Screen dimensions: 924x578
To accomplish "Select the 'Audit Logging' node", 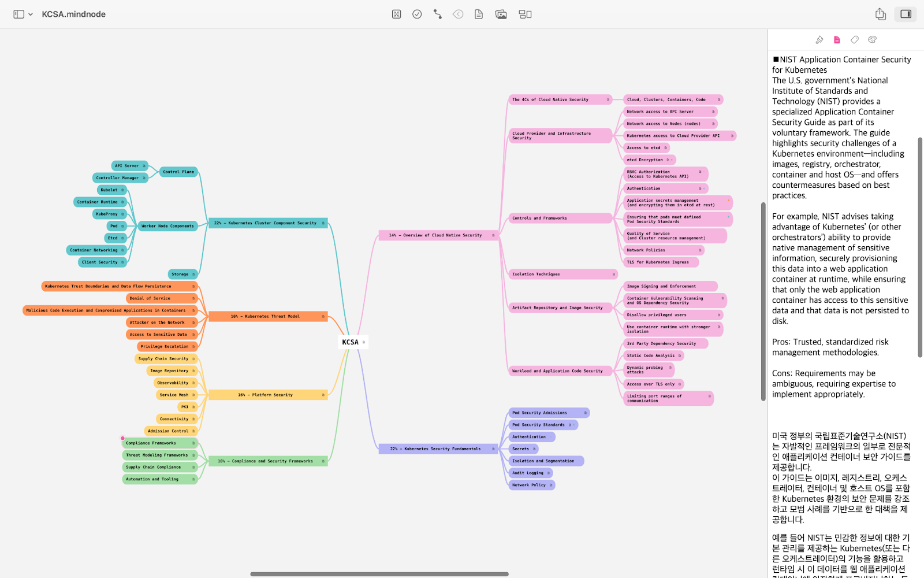I will 531,473.
